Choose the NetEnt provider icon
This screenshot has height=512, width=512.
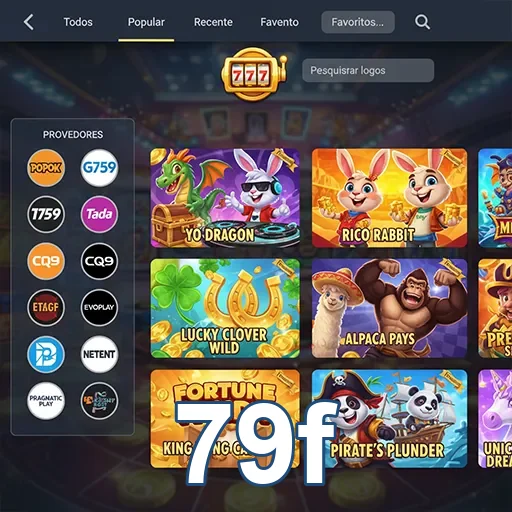click(99, 354)
